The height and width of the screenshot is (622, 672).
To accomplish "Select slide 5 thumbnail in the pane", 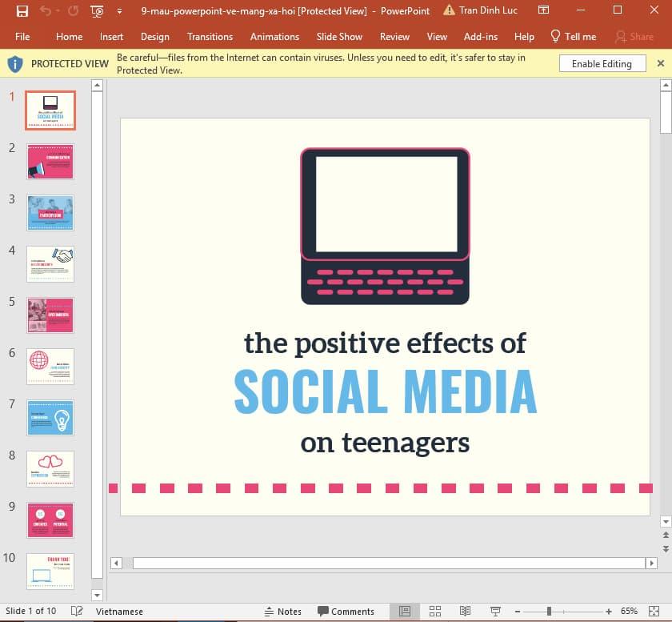I will 50,315.
